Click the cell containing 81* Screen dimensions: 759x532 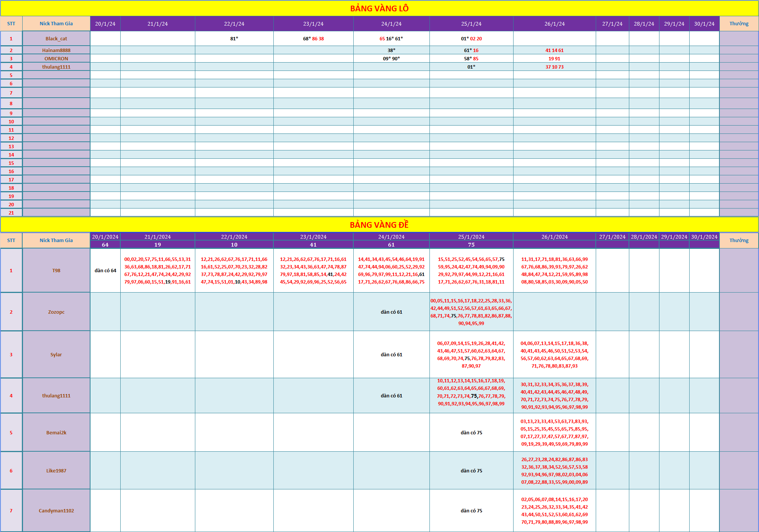pos(234,38)
